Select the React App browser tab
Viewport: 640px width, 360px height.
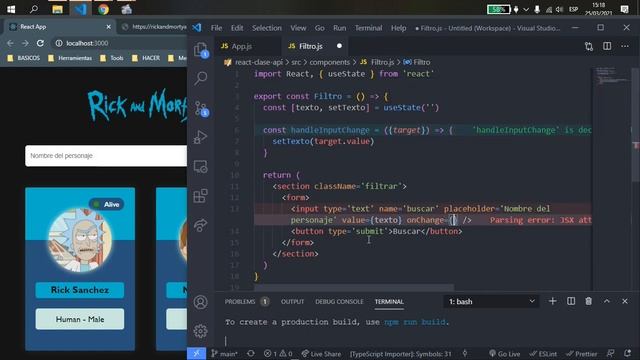tap(59, 27)
